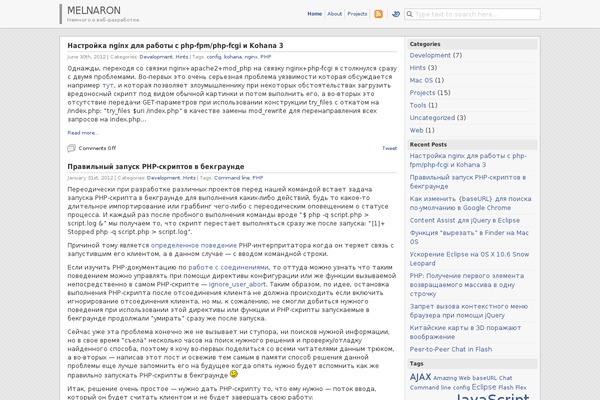Open recent post 'Peer-to-Peer Chat in Flash'

tap(451, 349)
